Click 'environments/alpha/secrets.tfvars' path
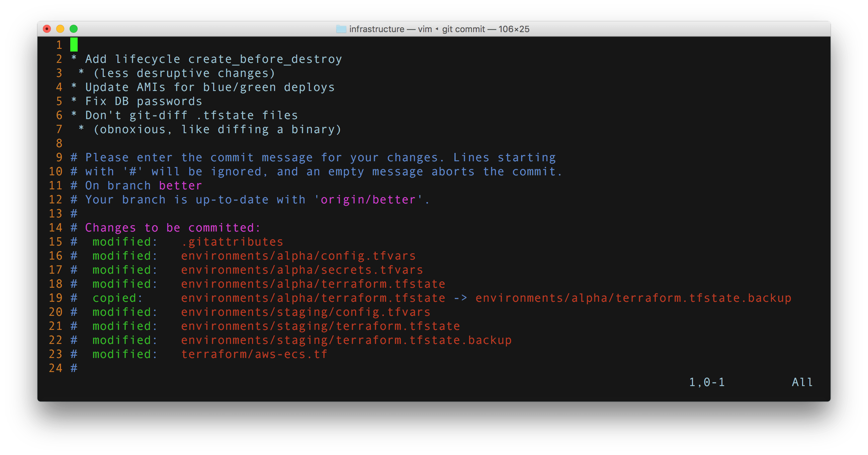Screen dimensions: 868x455 302,270
